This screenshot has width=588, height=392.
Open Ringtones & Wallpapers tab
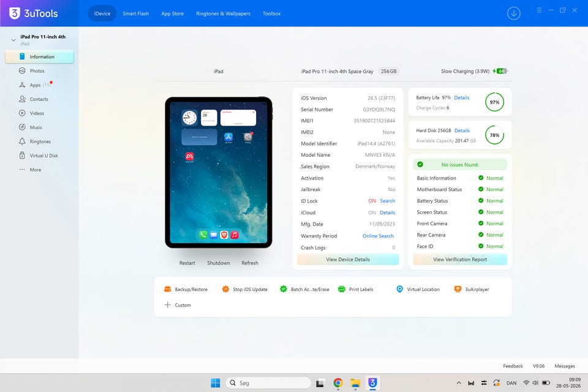coord(223,13)
